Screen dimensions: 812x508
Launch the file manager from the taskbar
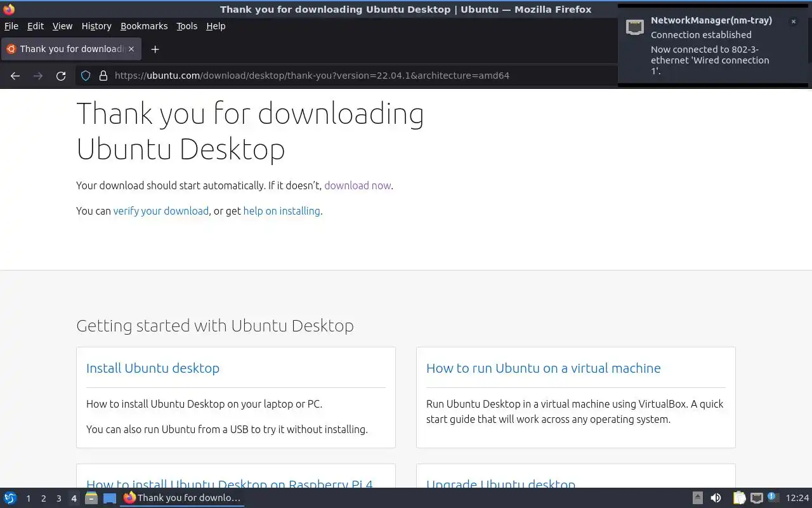pyautogui.click(x=91, y=498)
